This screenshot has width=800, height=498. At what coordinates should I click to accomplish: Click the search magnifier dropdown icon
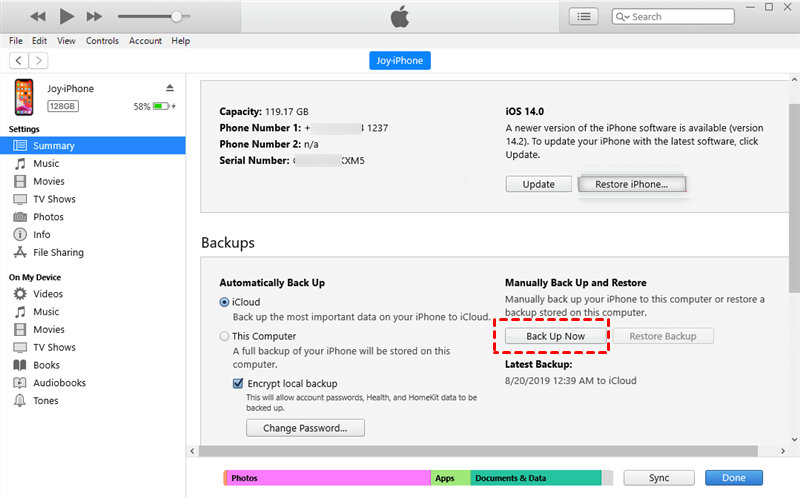point(622,17)
